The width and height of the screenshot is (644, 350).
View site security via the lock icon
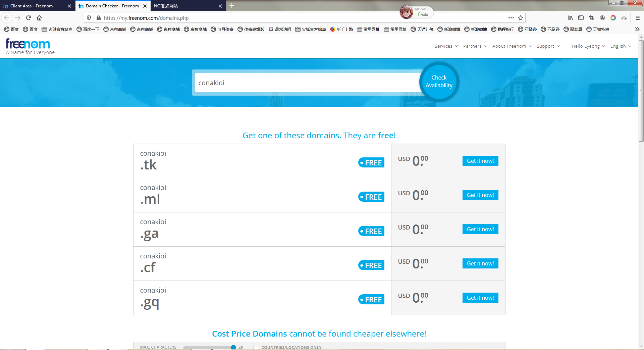(98, 18)
